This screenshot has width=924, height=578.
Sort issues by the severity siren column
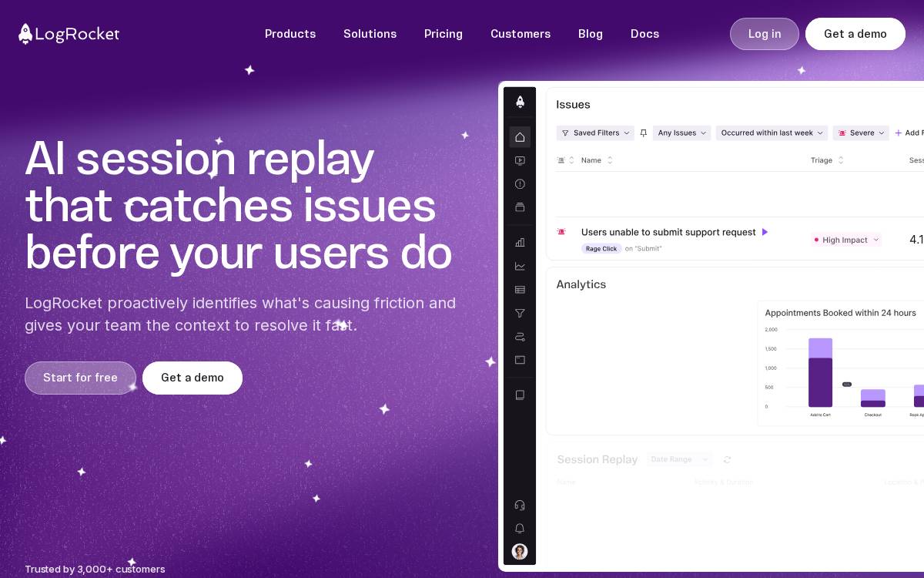click(565, 160)
